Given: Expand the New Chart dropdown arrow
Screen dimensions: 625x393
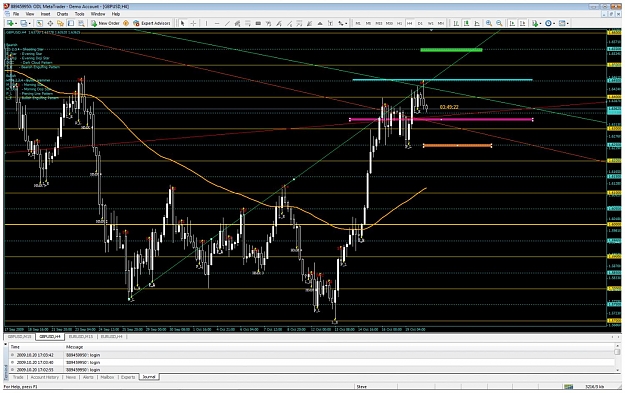Looking at the screenshot, I should click(x=16, y=24).
